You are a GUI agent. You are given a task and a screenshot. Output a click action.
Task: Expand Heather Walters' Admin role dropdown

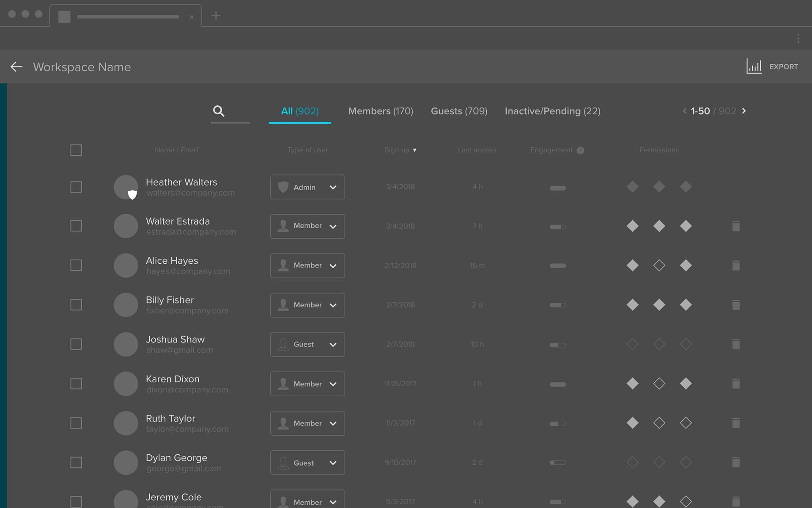[307, 187]
